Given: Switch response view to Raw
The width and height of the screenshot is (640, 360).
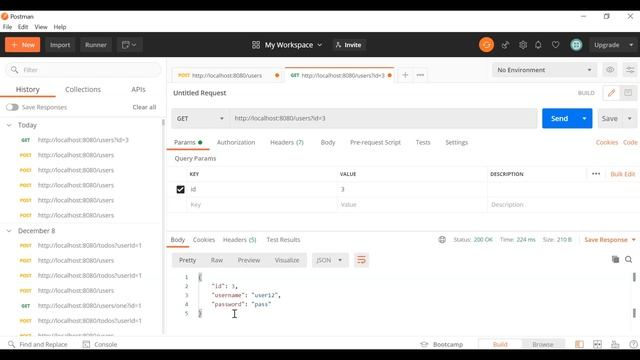Looking at the screenshot, I should click(x=217, y=260).
